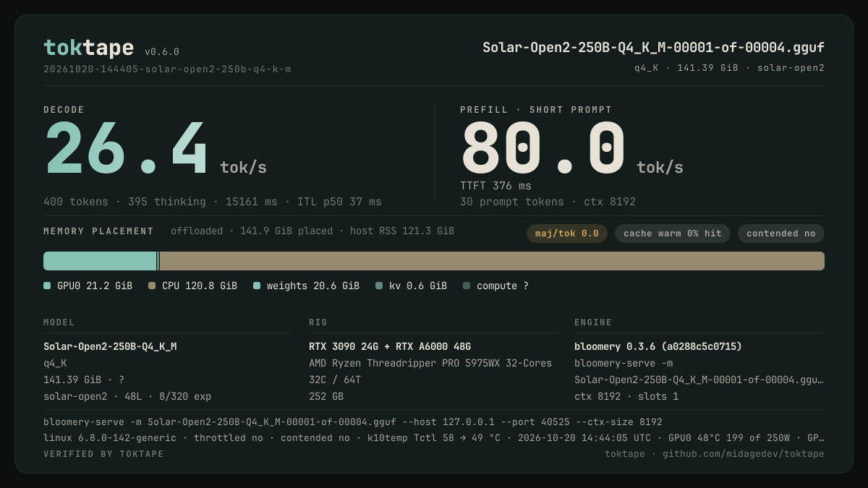Viewport: 868px width, 488px height.
Task: Click the kv 0.6 GiB legend swatch
Action: click(x=379, y=286)
